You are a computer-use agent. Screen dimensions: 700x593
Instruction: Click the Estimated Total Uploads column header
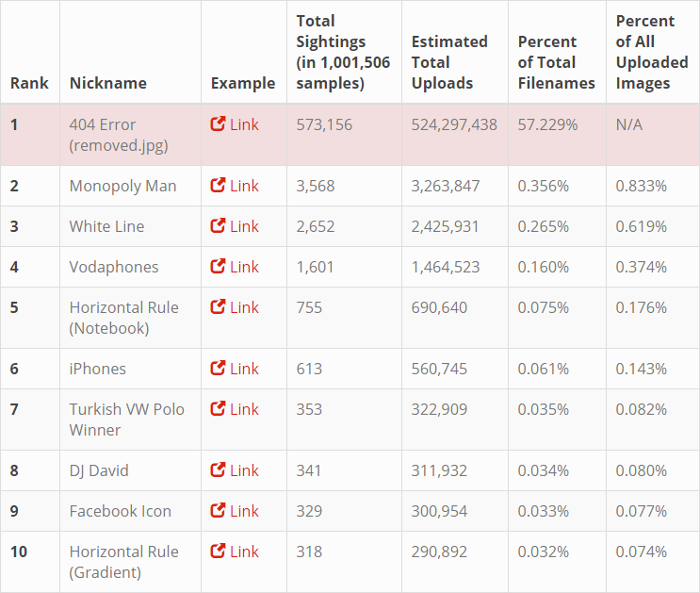pyautogui.click(x=449, y=62)
